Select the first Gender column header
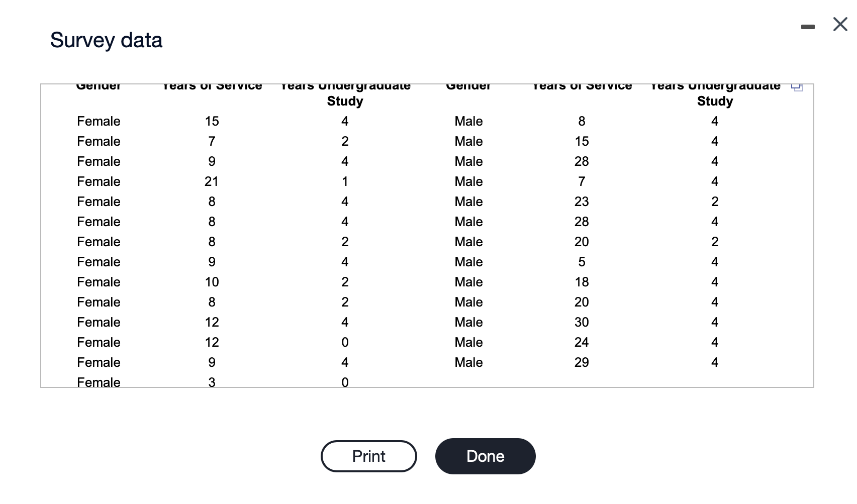 (99, 85)
